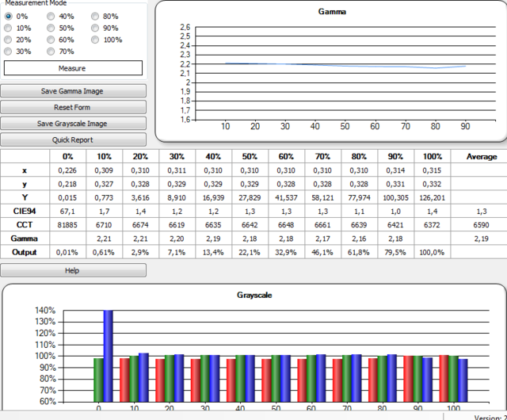Click the 0% column header

(68, 156)
